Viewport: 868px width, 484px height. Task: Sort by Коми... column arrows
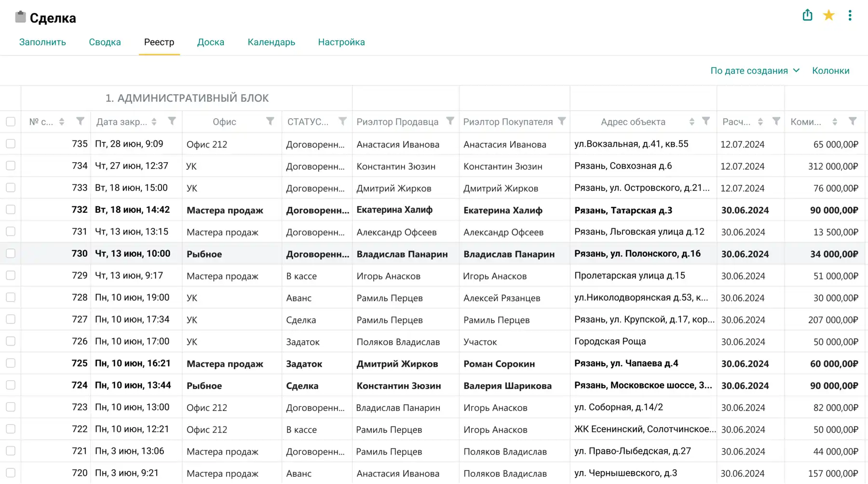[835, 122]
